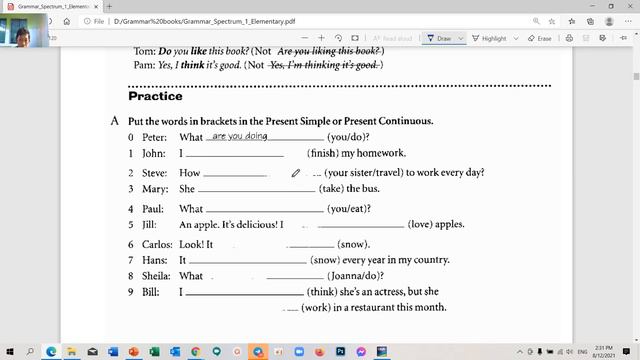Pin the PDF toolbar
The image size is (640, 360).
[x=623, y=38]
